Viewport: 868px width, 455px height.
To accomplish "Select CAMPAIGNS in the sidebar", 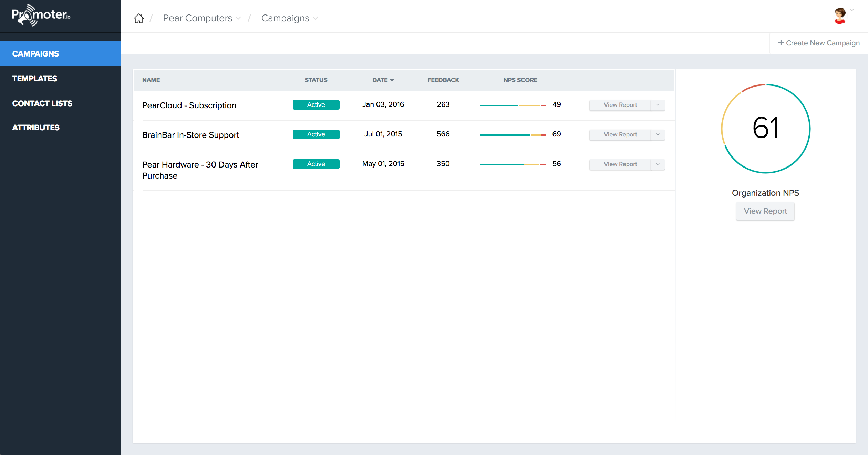I will coord(60,54).
